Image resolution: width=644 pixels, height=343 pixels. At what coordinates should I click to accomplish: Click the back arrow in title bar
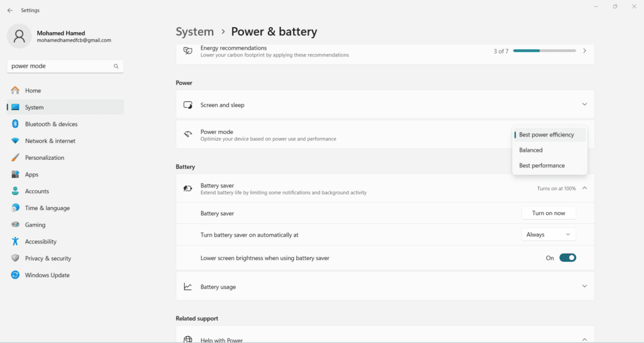[9, 10]
